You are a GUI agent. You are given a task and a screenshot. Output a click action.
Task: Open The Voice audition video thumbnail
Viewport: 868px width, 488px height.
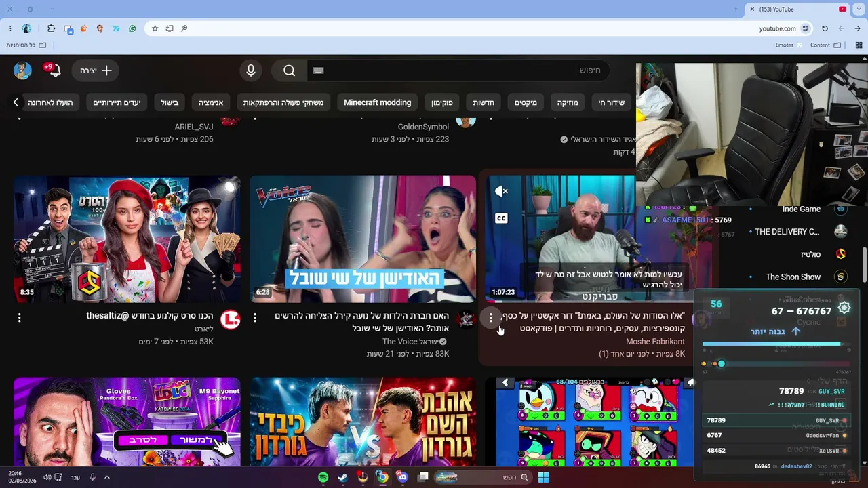363,239
